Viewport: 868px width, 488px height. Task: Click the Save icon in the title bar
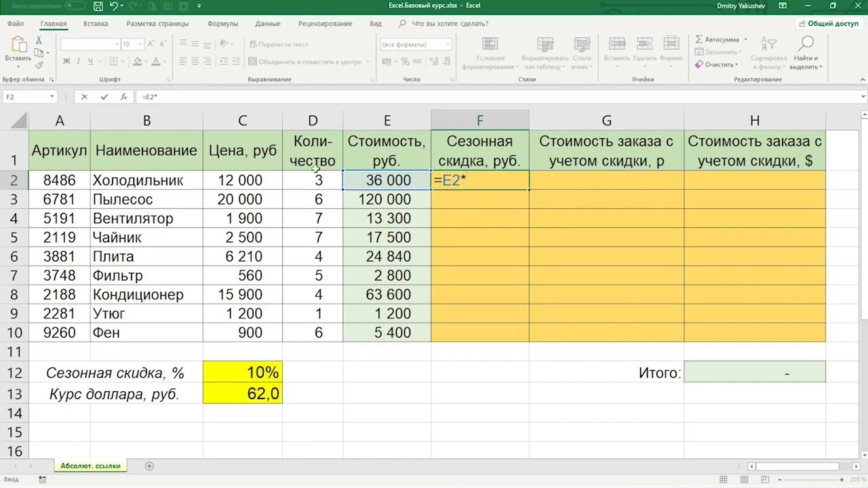pos(98,6)
